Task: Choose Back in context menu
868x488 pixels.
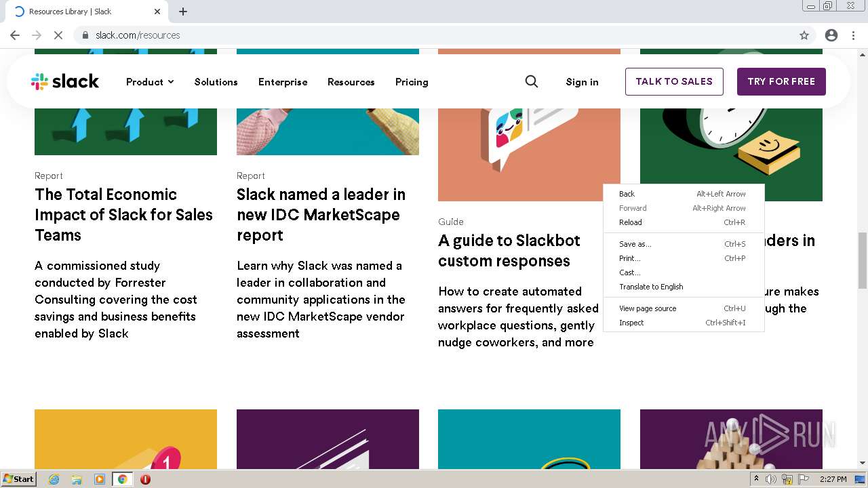Action: pyautogui.click(x=684, y=194)
